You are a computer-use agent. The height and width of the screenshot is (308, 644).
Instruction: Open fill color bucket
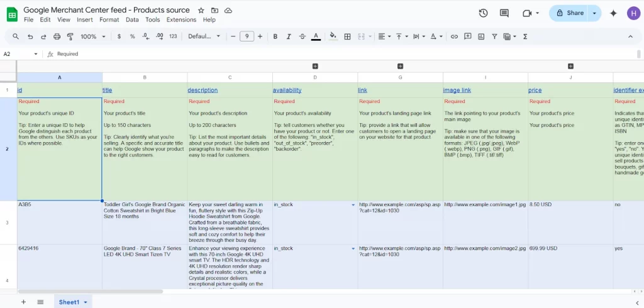click(333, 36)
